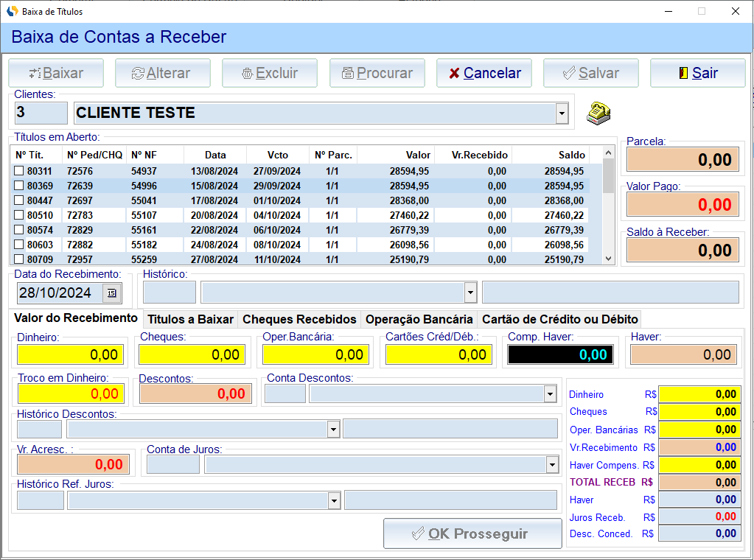754x560 pixels.
Task: Expand the Conta de Juros dropdown
Action: tap(552, 465)
